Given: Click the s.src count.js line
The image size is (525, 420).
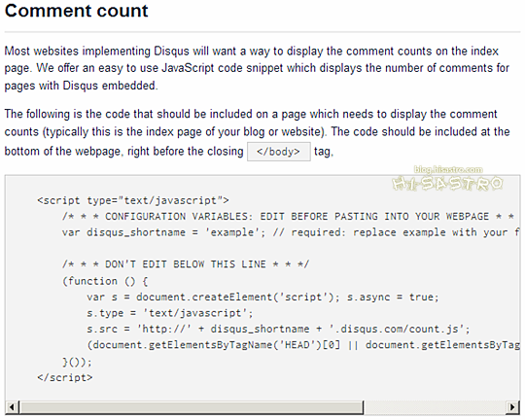Looking at the screenshot, I should click(x=278, y=329).
